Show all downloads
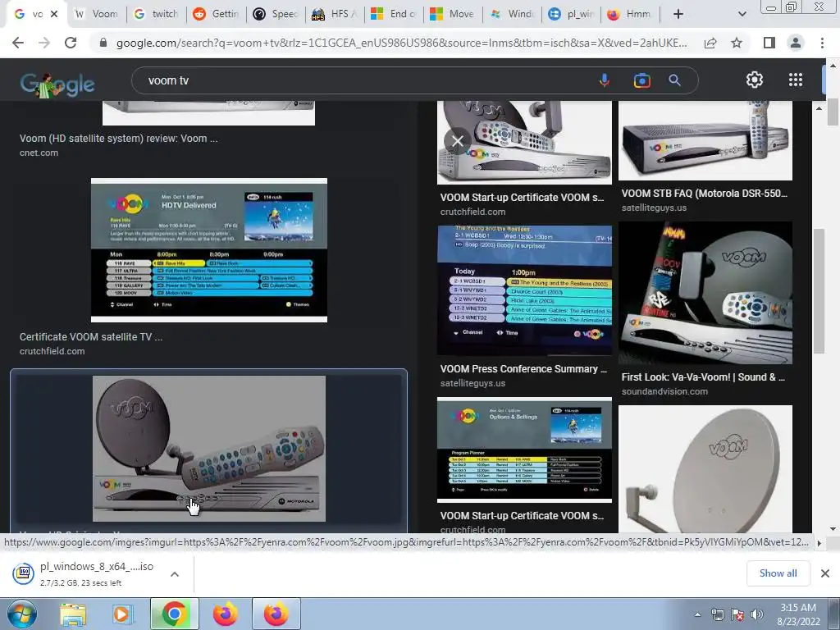 point(778,573)
